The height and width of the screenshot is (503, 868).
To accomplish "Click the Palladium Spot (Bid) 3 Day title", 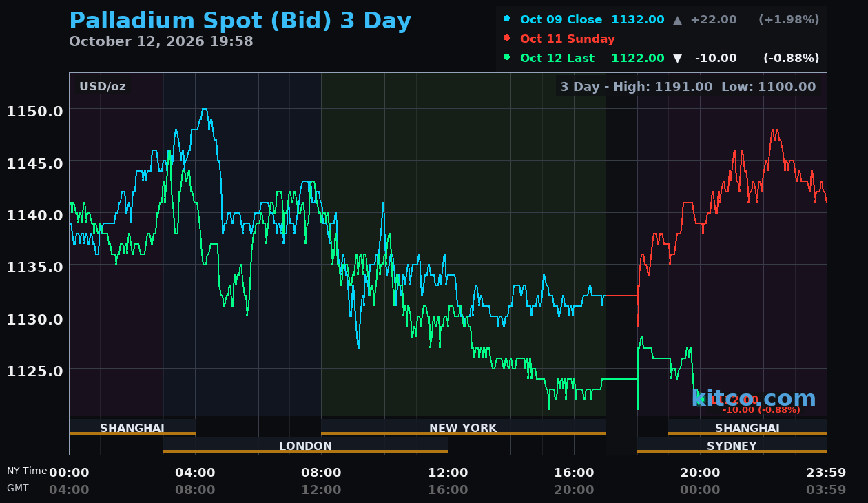I will [240, 21].
